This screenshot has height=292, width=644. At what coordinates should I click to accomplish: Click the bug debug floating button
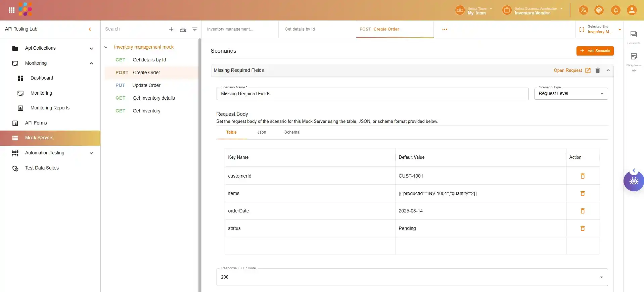coord(634,181)
